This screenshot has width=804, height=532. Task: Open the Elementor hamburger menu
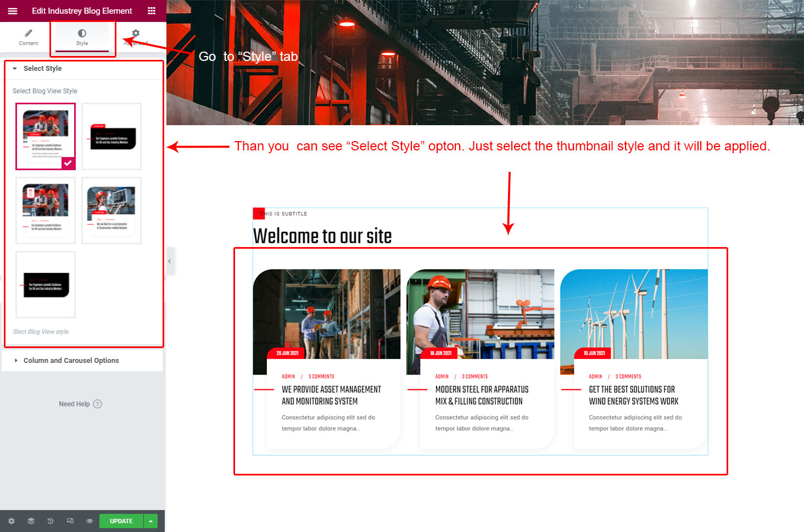click(13, 11)
